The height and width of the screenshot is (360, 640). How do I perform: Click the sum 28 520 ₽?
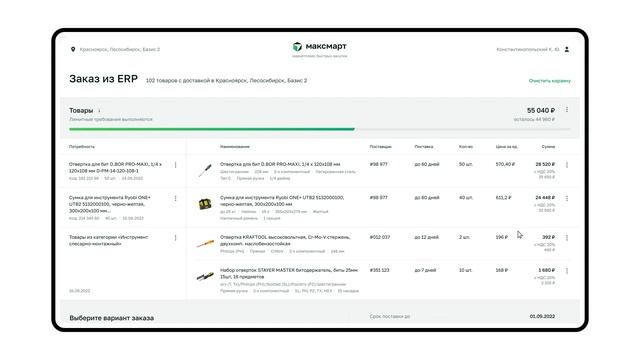(x=545, y=164)
